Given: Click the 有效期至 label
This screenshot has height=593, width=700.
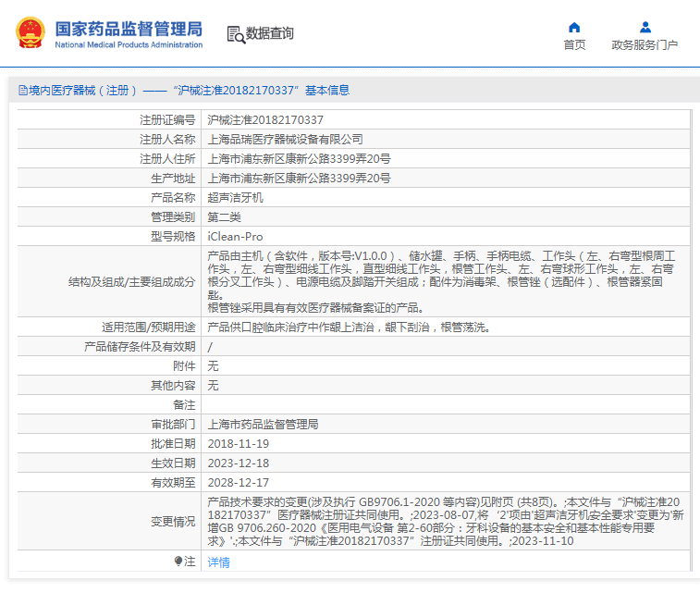Looking at the screenshot, I should 173,483.
